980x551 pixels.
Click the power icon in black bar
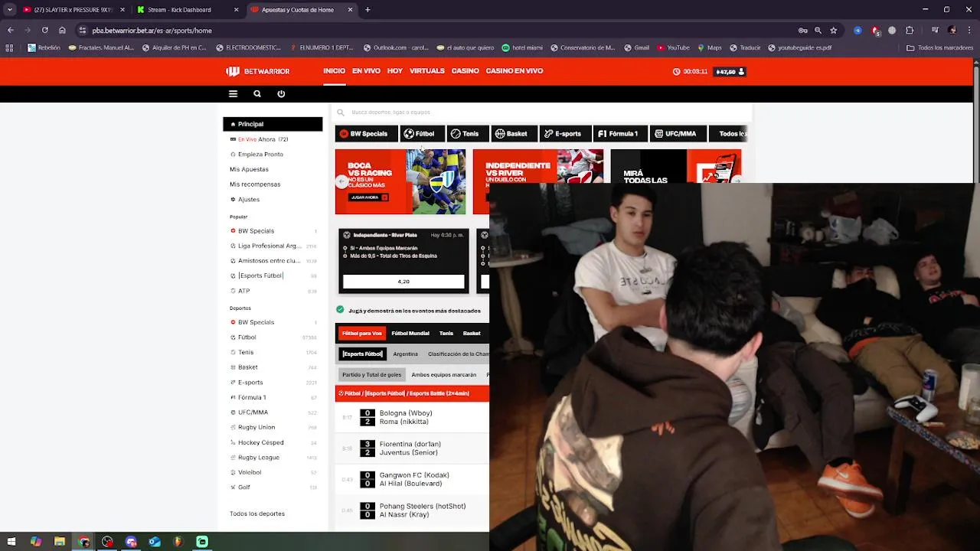click(x=281, y=94)
